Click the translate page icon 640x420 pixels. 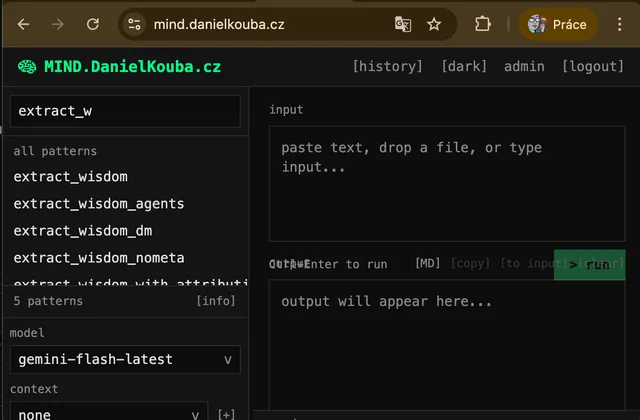coord(402,24)
